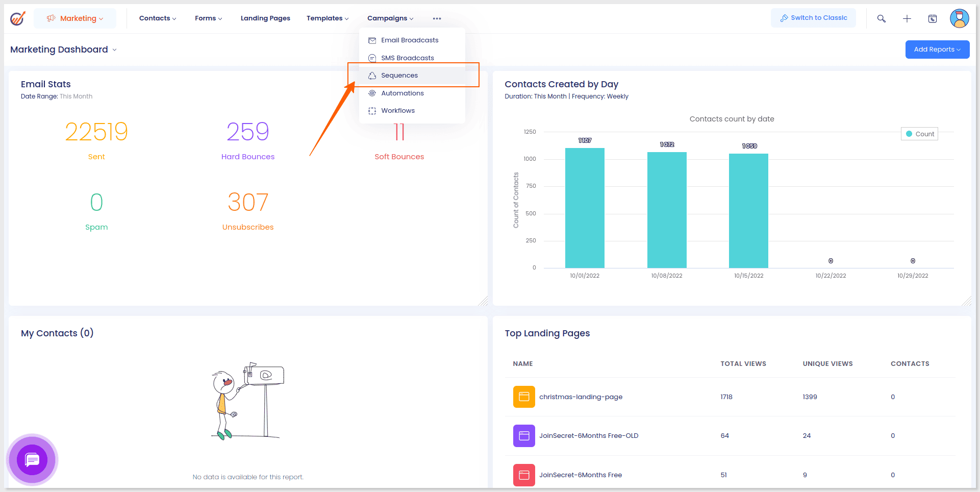Click the plus quick-add icon

[x=907, y=18]
